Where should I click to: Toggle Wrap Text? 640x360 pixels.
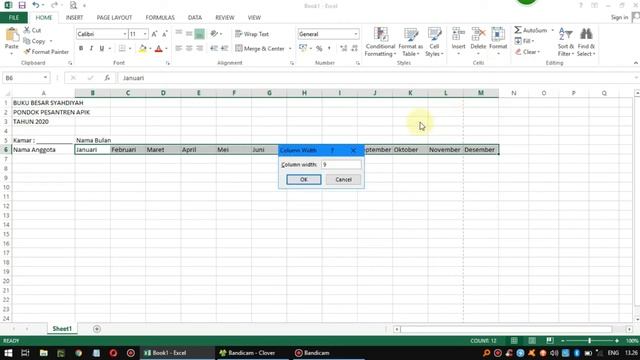tap(252, 34)
